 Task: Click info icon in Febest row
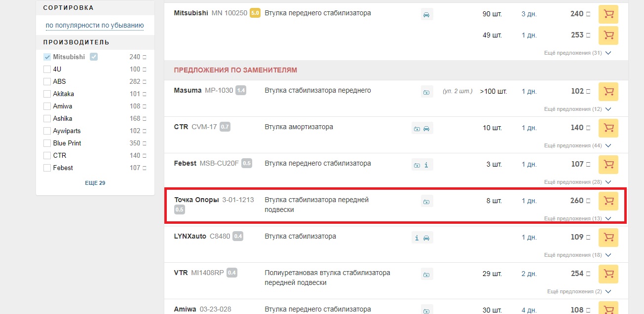tap(427, 165)
